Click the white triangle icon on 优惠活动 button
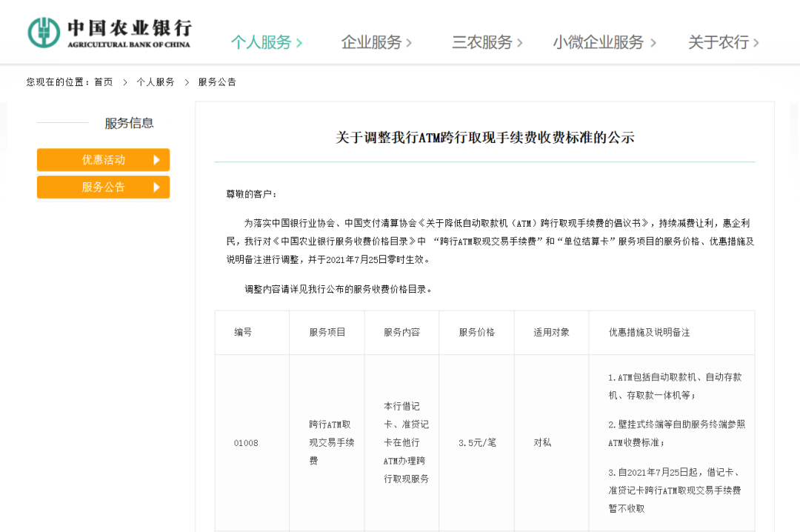The image size is (800, 532). point(157,159)
